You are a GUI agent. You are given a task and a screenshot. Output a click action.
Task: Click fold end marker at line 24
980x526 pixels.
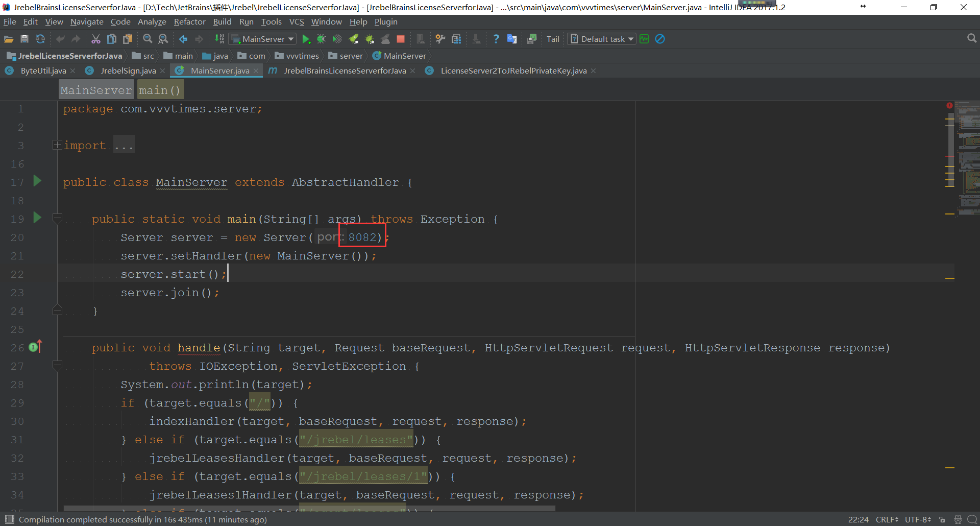(x=57, y=310)
